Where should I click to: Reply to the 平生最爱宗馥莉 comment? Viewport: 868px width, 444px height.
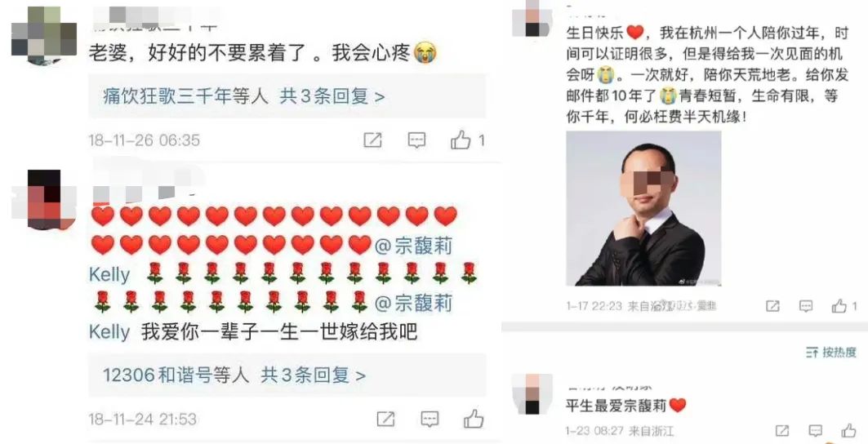point(816,431)
